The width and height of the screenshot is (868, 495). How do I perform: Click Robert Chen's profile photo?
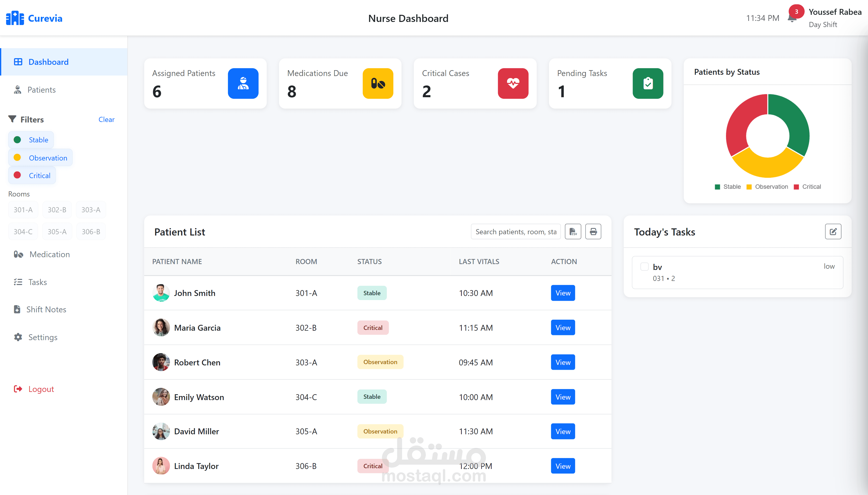coord(161,362)
